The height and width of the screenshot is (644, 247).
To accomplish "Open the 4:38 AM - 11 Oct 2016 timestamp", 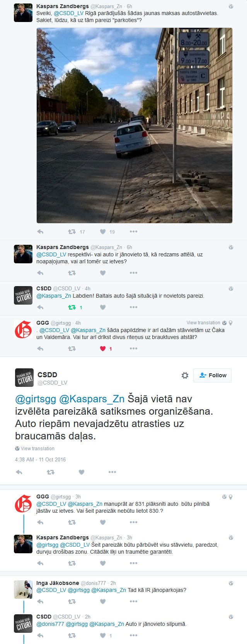I will (40, 459).
